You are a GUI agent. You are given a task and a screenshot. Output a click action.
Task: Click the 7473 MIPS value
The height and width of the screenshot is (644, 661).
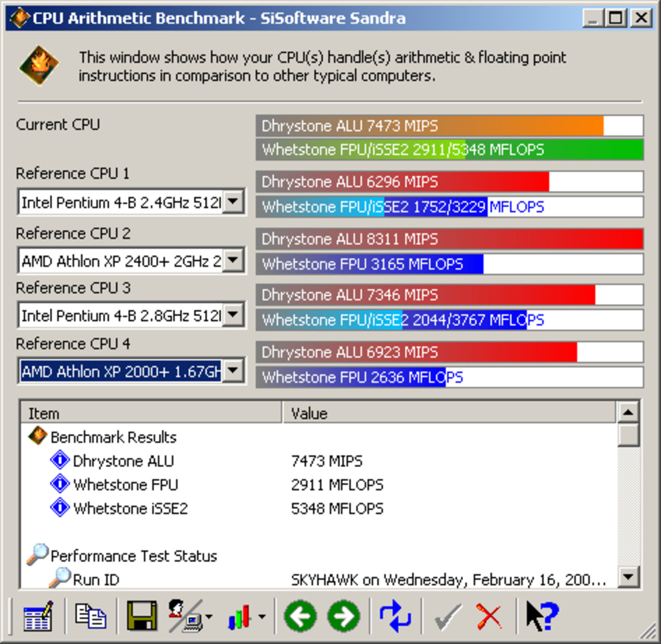(x=327, y=460)
